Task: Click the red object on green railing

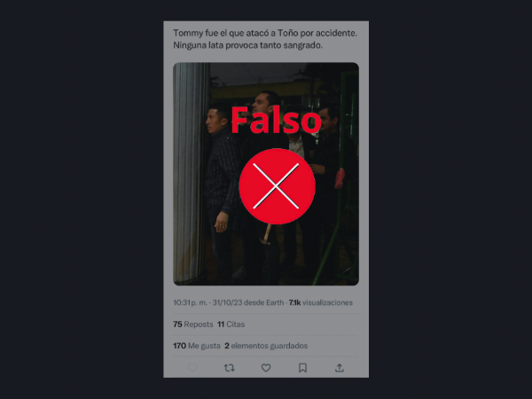Action: 340,178
